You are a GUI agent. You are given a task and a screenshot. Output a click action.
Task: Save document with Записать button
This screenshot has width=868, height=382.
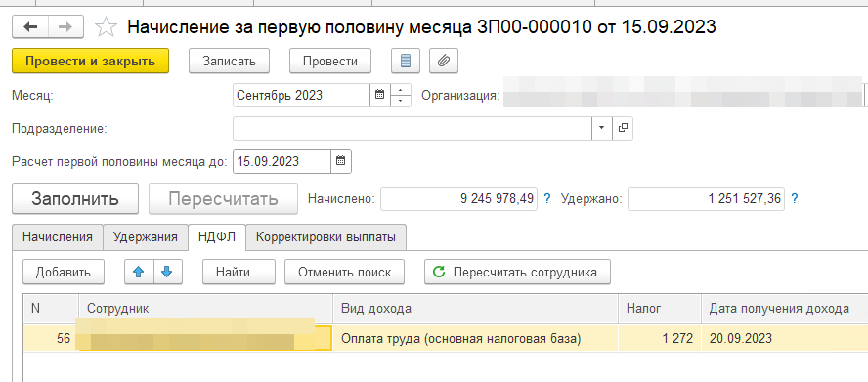click(x=229, y=61)
